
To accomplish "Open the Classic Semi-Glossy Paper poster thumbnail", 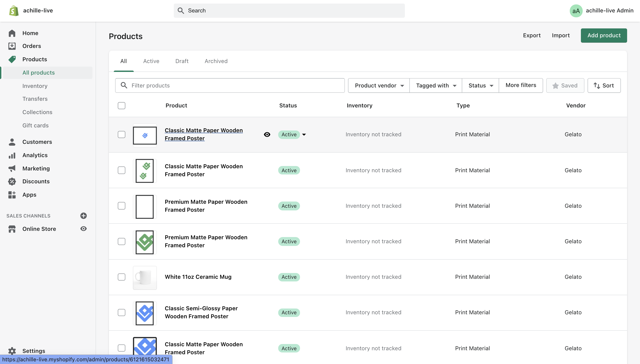I will 145,313.
